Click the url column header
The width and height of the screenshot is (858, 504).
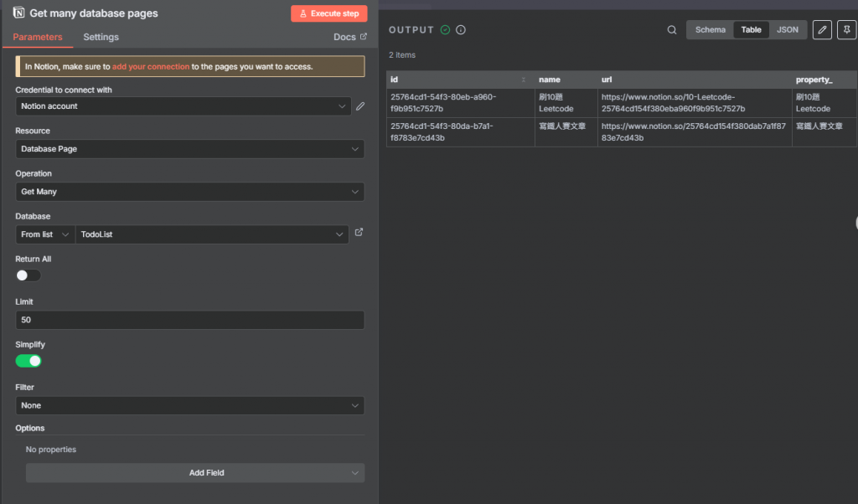coord(695,80)
